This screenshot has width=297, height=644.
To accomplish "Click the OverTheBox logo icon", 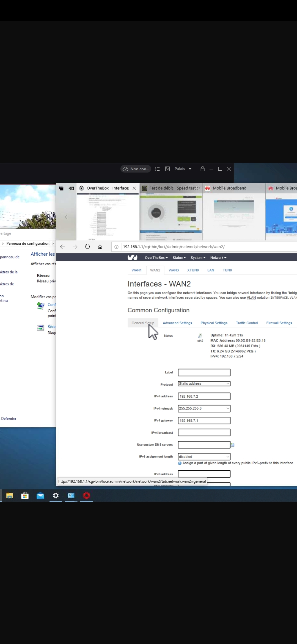I will 132,258.
